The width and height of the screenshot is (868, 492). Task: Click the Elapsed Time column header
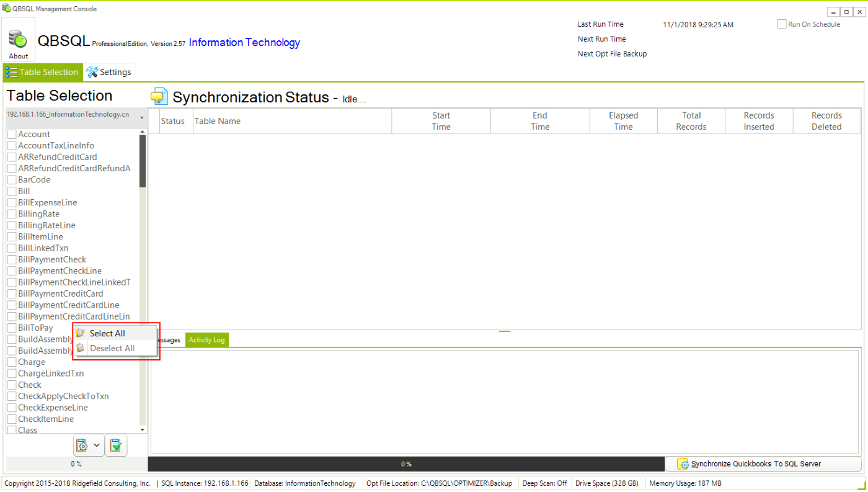(x=623, y=121)
